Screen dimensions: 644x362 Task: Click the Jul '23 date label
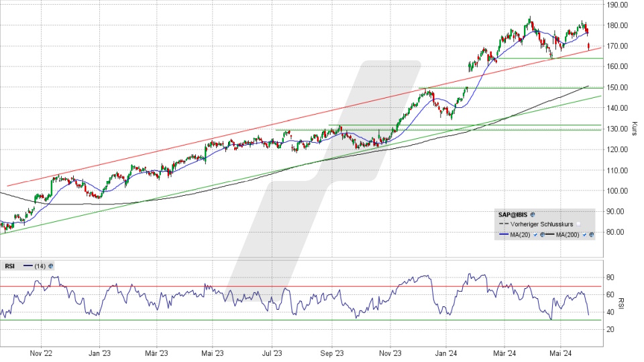coord(272,353)
